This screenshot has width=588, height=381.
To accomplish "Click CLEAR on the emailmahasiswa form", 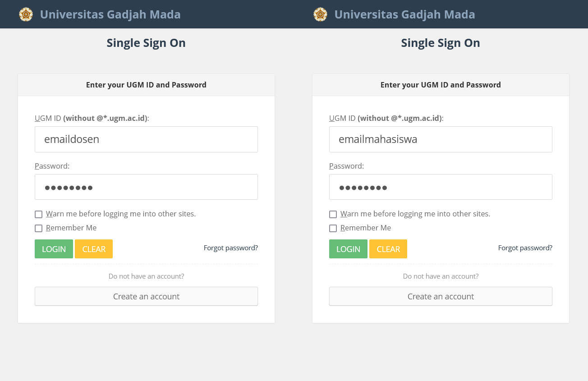I will coord(388,248).
